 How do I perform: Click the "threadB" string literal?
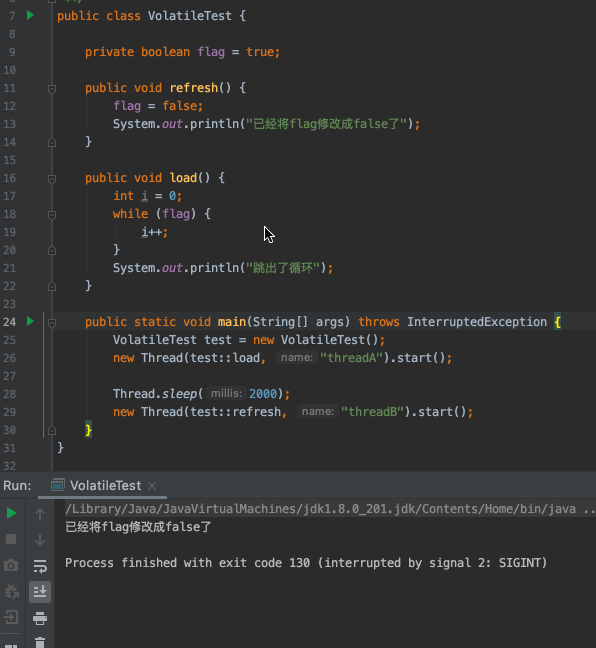(x=372, y=412)
